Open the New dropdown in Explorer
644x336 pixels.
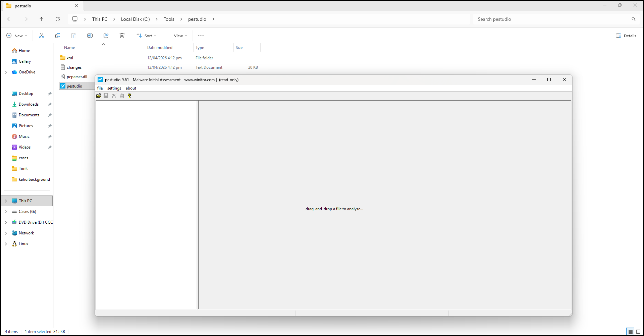pyautogui.click(x=17, y=36)
